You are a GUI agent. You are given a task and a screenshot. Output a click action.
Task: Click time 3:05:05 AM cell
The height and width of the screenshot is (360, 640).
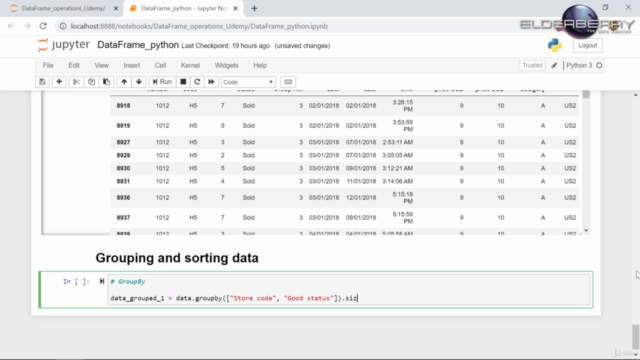(x=398, y=156)
